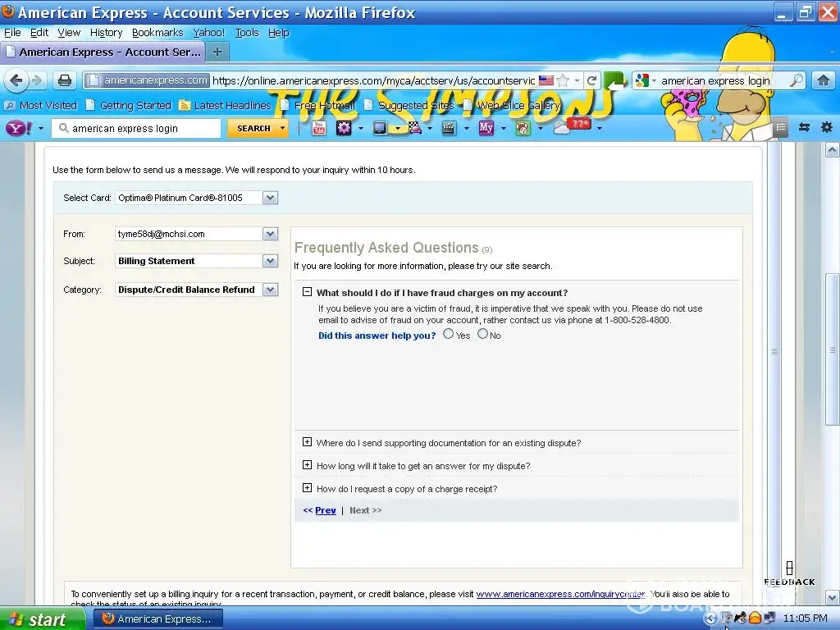The width and height of the screenshot is (840, 630).
Task: Click the double-arrow sync toolbar icon
Action: click(x=804, y=127)
